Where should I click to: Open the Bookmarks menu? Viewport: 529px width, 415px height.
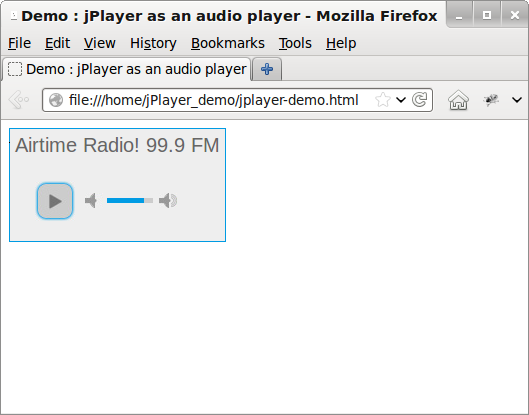point(228,43)
